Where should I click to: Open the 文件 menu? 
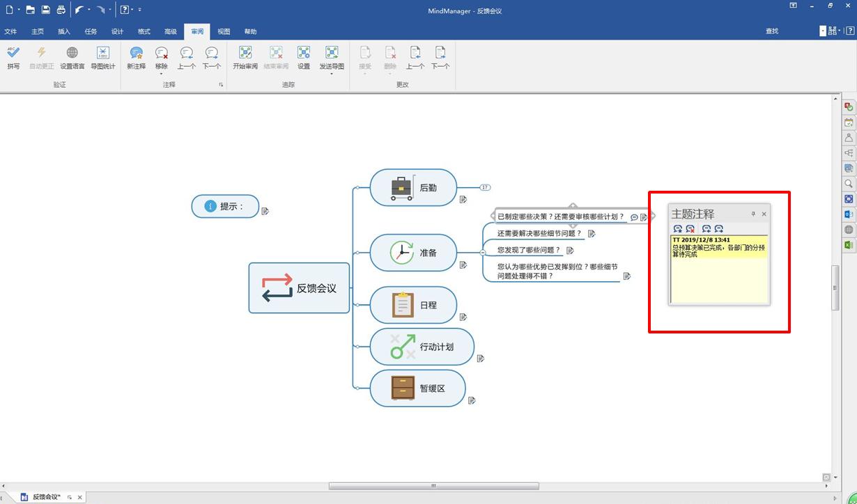10,31
